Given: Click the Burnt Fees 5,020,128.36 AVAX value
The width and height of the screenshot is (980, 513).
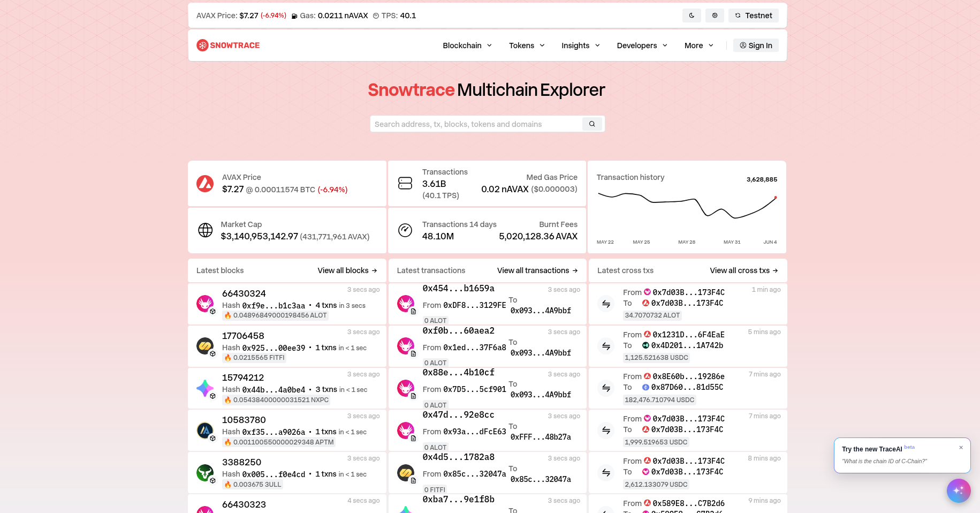Looking at the screenshot, I should pyautogui.click(x=538, y=236).
